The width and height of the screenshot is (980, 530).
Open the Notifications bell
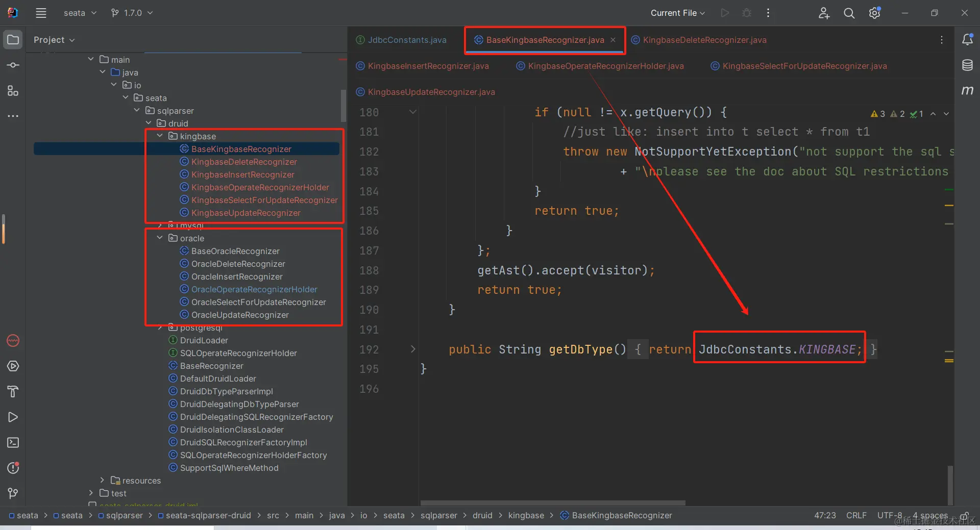[x=967, y=39]
